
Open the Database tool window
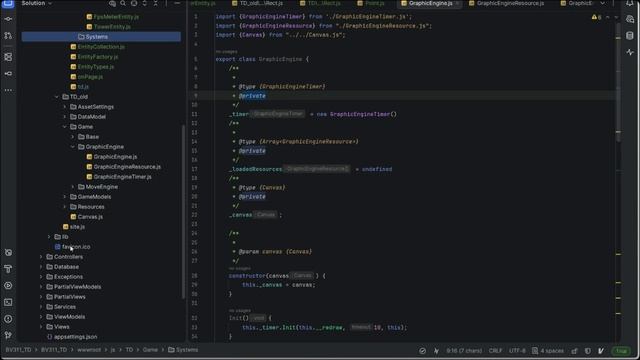[x=630, y=36]
